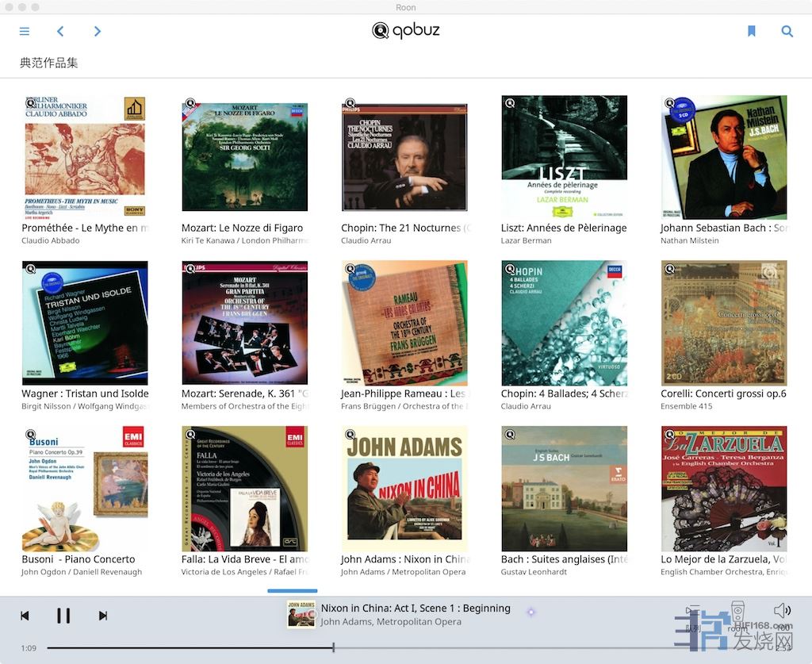Open the hamburger navigation menu
This screenshot has height=664, width=812.
coord(25,32)
